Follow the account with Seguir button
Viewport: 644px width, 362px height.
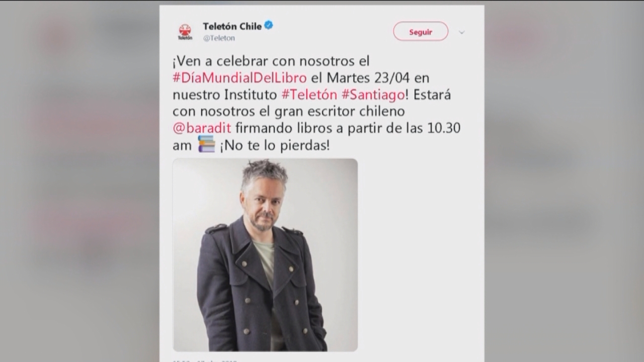click(421, 32)
